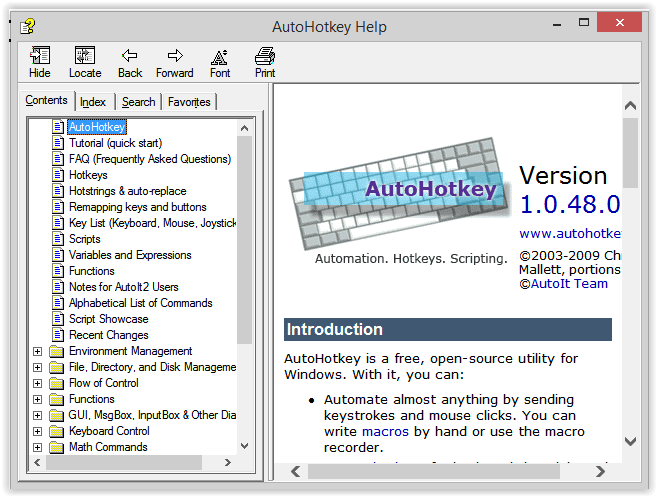Click the page icon beside Script Showcase
The image size is (657, 497).
[58, 319]
